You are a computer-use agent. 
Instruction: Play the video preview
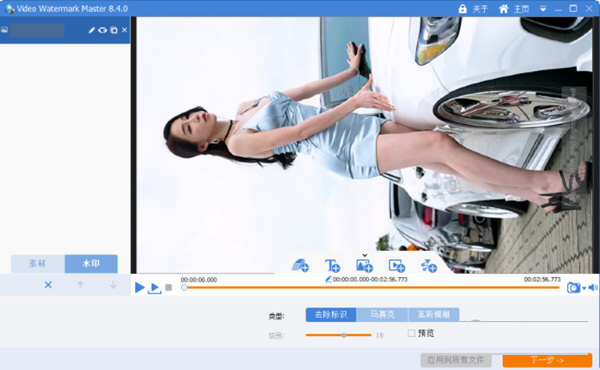click(140, 287)
